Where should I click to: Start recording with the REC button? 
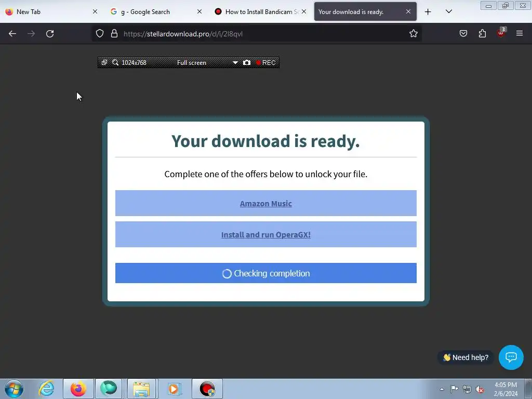click(x=265, y=63)
